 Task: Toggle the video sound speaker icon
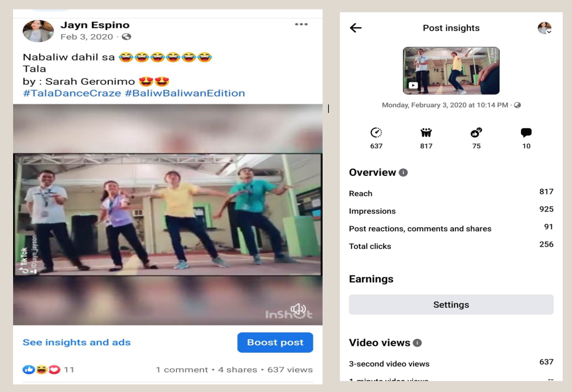[298, 309]
